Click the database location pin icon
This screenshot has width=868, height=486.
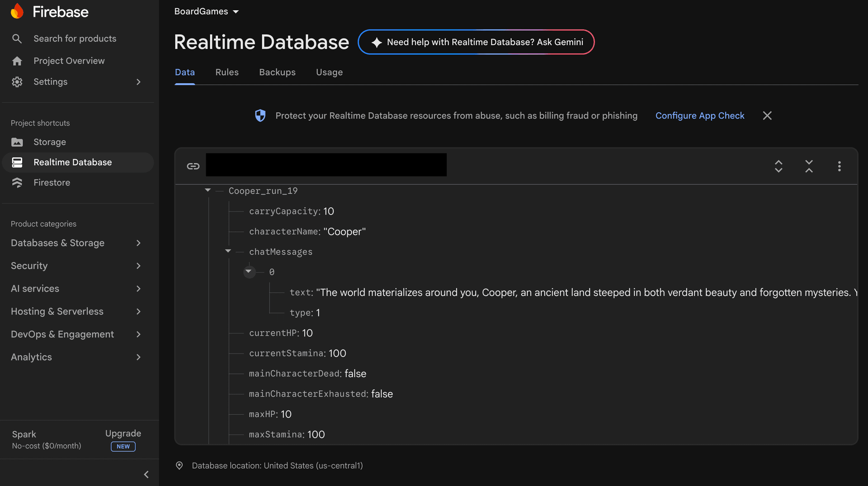tap(179, 466)
